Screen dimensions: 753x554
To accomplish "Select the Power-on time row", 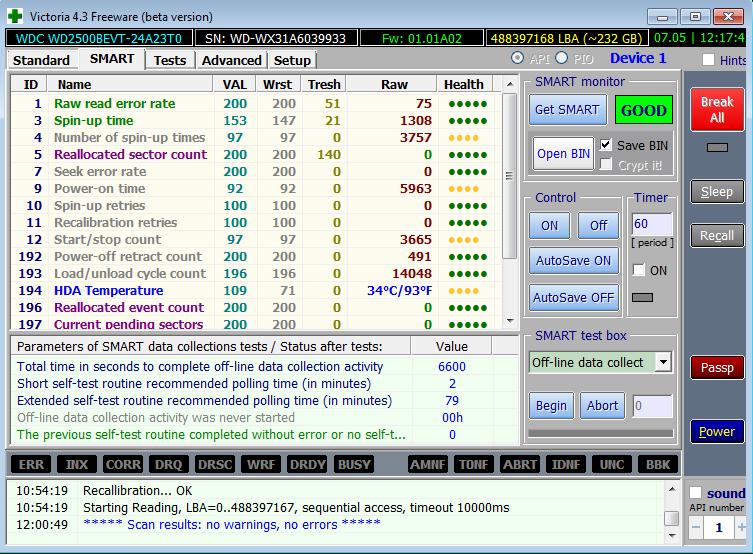I will tap(255, 189).
